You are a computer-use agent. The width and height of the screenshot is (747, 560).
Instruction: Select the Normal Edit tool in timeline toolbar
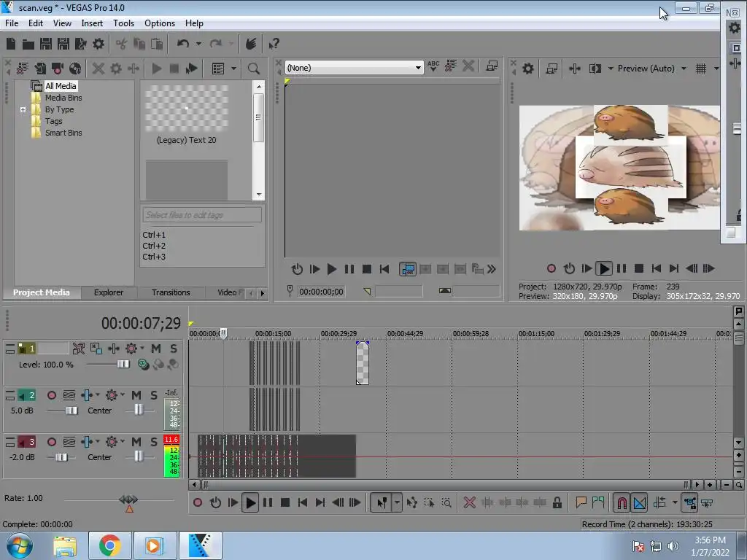pyautogui.click(x=382, y=502)
